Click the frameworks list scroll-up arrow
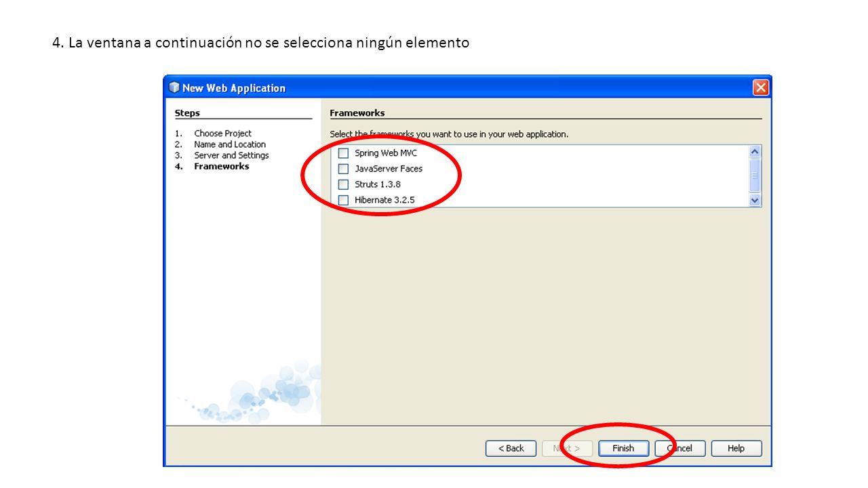Viewport: 868px width, 488px height. (x=755, y=152)
